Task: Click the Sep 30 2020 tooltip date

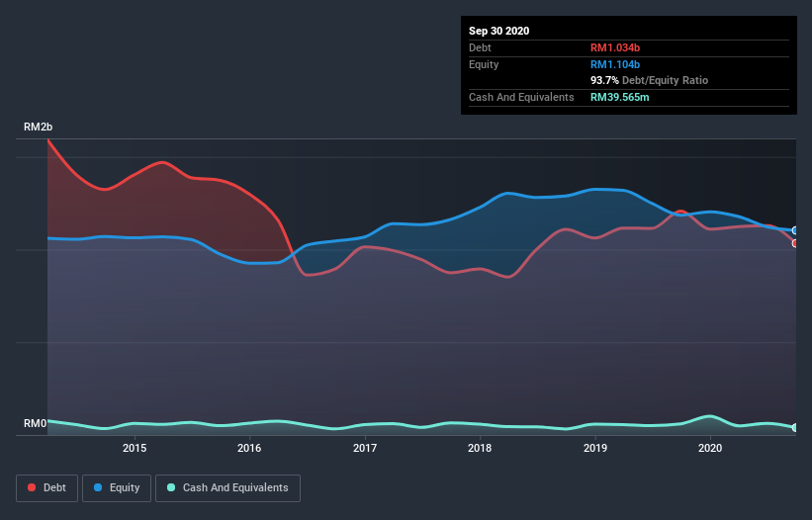Action: [498, 31]
